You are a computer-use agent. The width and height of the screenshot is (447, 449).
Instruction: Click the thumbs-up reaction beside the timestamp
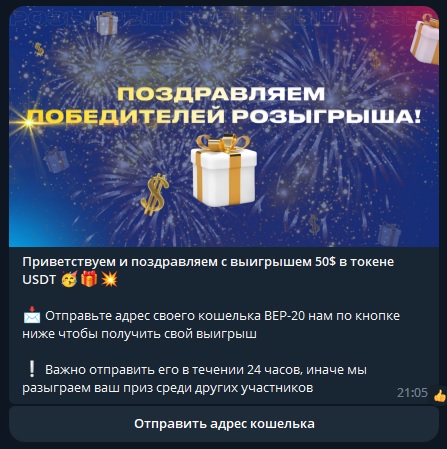[440, 396]
